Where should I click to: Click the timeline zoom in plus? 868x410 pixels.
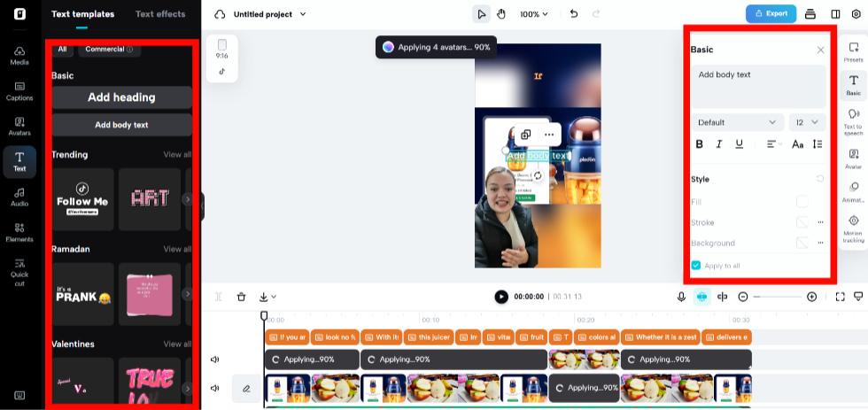811,297
